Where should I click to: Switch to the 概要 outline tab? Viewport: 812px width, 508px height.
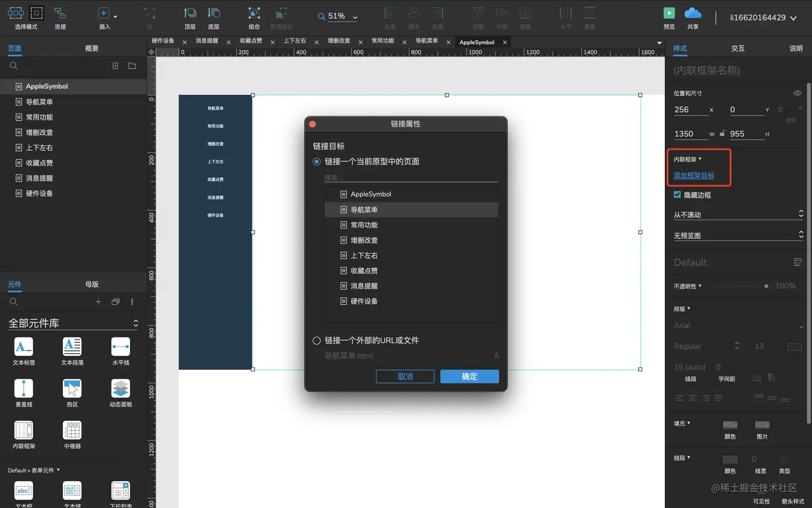pyautogui.click(x=92, y=48)
